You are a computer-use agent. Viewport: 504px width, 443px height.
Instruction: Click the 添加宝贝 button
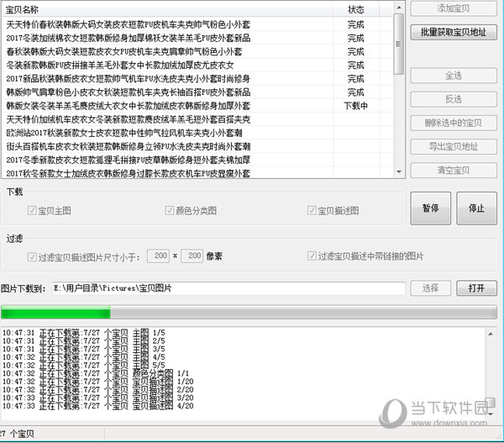(454, 8)
